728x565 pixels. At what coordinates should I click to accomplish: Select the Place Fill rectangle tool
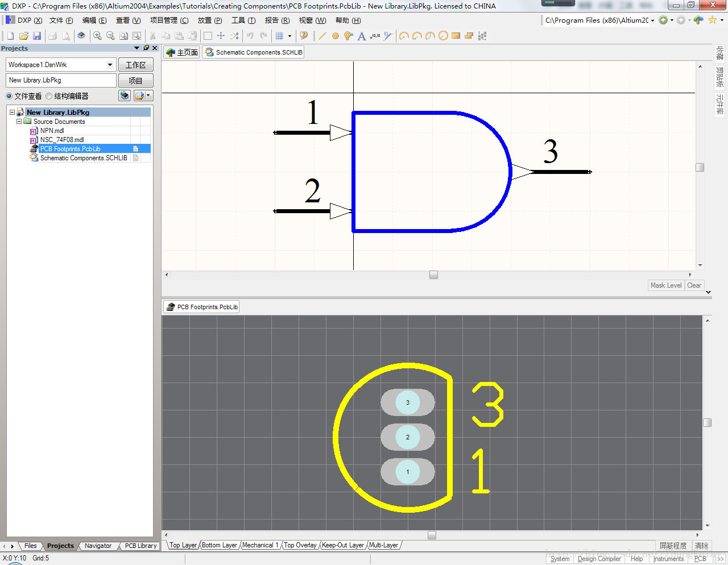click(x=456, y=36)
